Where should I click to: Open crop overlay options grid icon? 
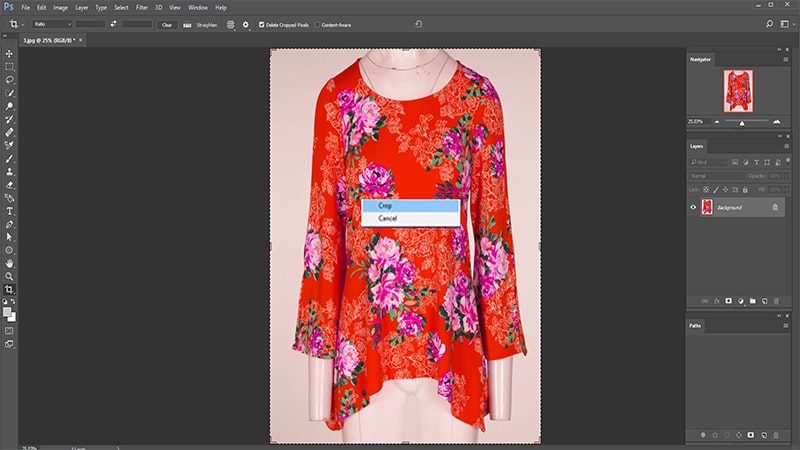(231, 24)
